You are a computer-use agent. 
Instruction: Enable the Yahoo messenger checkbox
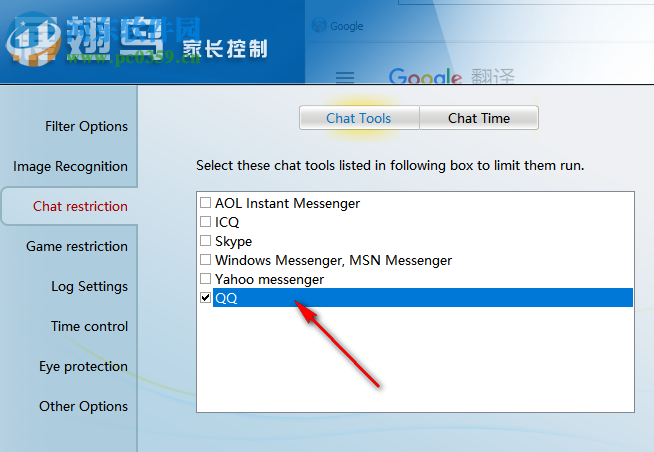click(x=205, y=279)
